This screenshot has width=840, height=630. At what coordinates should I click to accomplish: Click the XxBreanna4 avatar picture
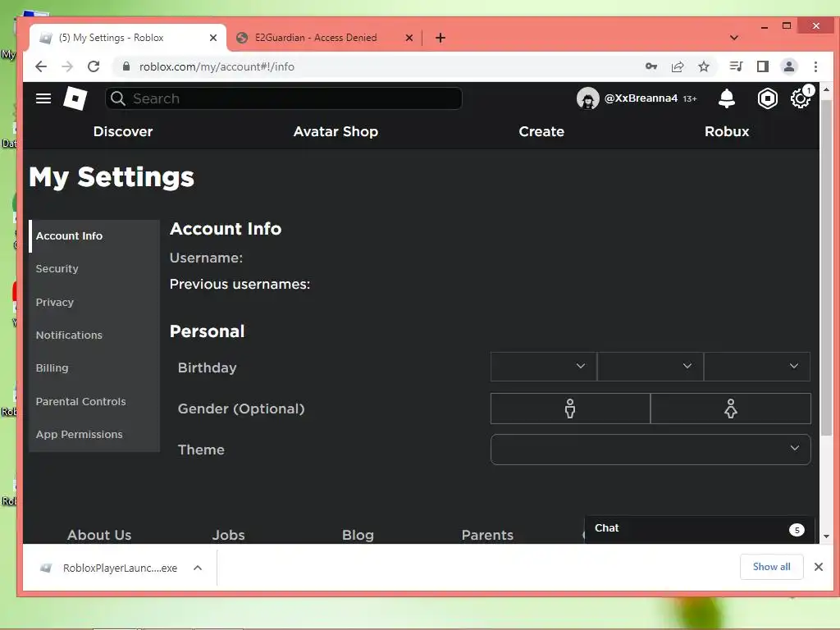pyautogui.click(x=587, y=98)
